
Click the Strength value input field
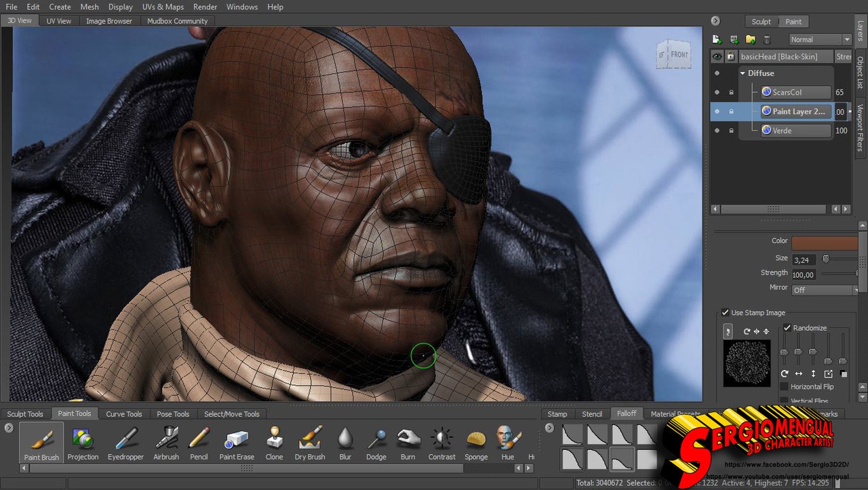(x=804, y=274)
